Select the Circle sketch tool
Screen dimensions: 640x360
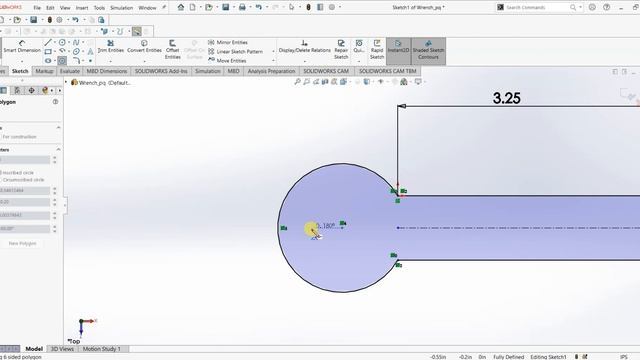[62, 42]
